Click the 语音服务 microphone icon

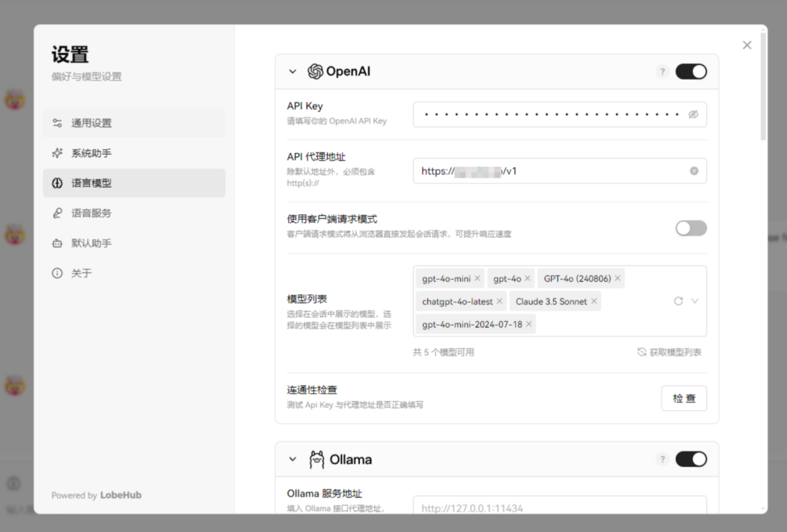click(57, 213)
